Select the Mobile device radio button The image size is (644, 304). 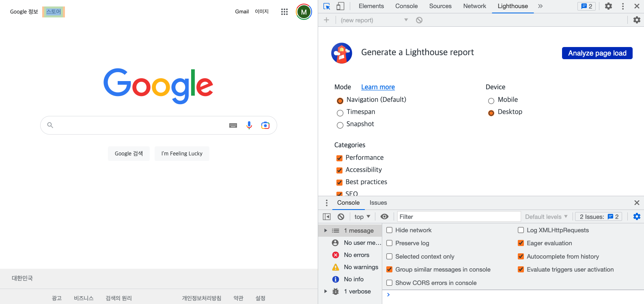point(491,101)
